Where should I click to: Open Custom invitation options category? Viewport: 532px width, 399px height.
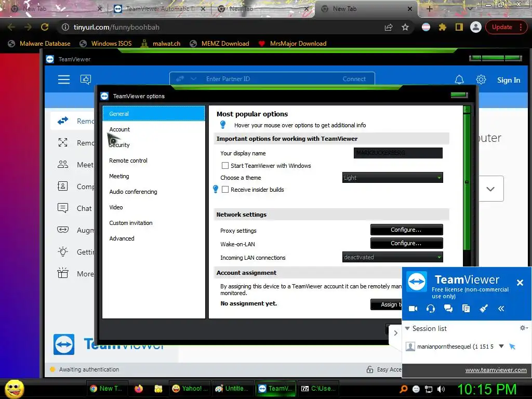(x=154, y=223)
